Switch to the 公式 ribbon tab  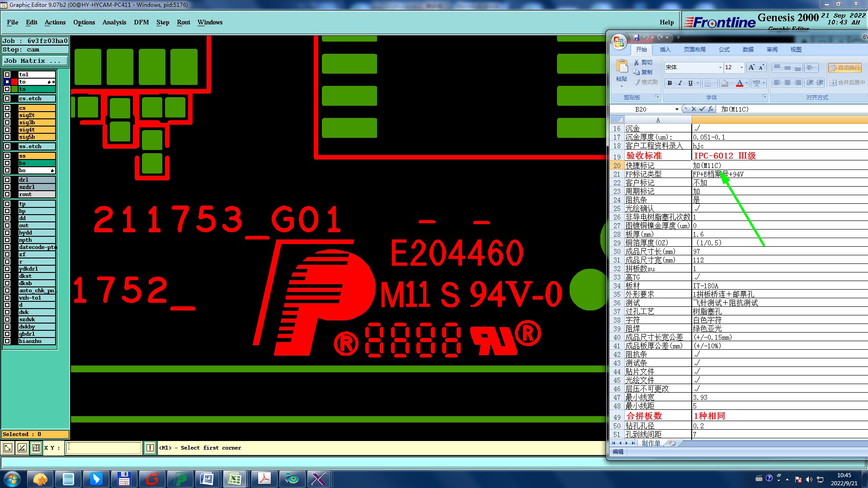tap(724, 50)
